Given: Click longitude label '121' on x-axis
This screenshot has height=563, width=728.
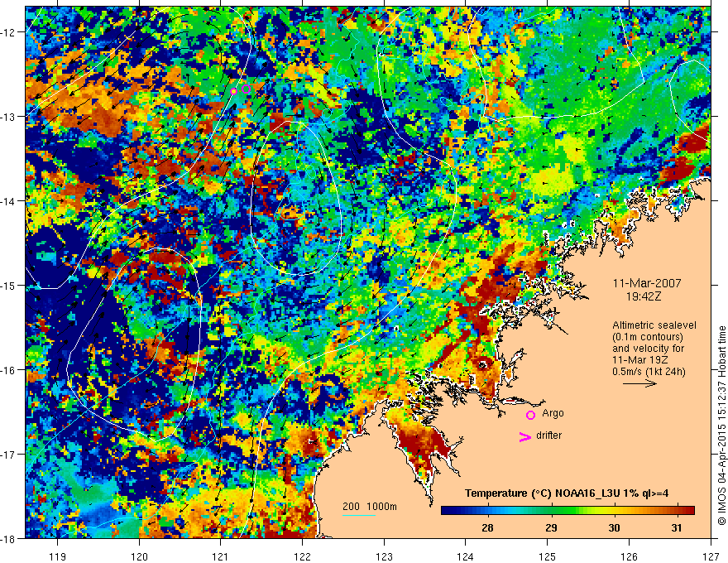Looking at the screenshot, I should tap(220, 556).
